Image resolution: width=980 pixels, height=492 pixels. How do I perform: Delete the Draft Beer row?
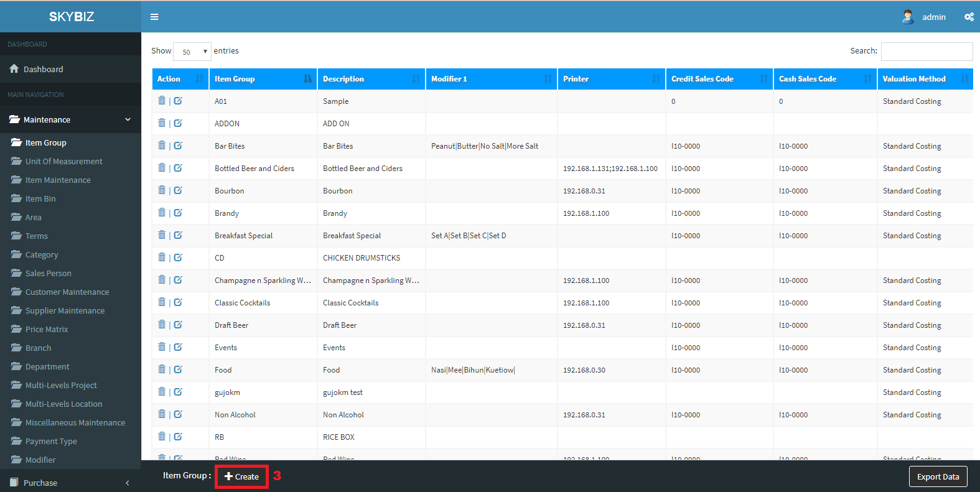tap(162, 325)
